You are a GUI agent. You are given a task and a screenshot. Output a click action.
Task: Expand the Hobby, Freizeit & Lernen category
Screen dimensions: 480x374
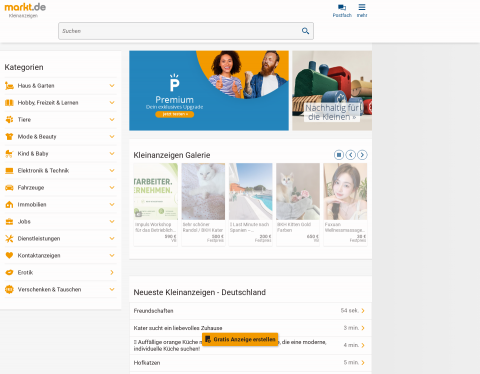(112, 103)
